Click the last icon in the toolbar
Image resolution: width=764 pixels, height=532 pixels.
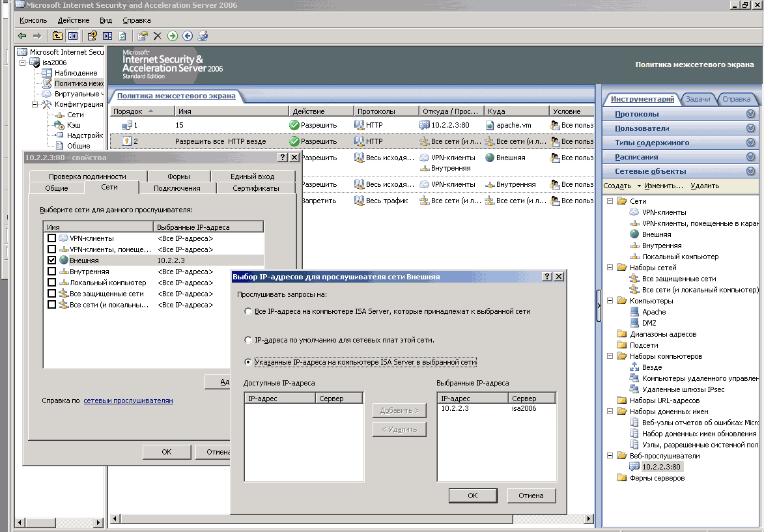(203, 36)
